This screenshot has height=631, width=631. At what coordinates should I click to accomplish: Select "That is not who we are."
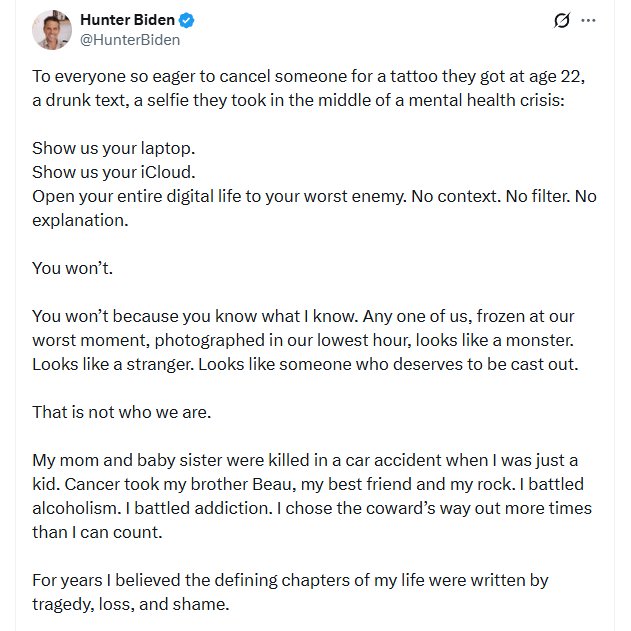click(x=122, y=412)
